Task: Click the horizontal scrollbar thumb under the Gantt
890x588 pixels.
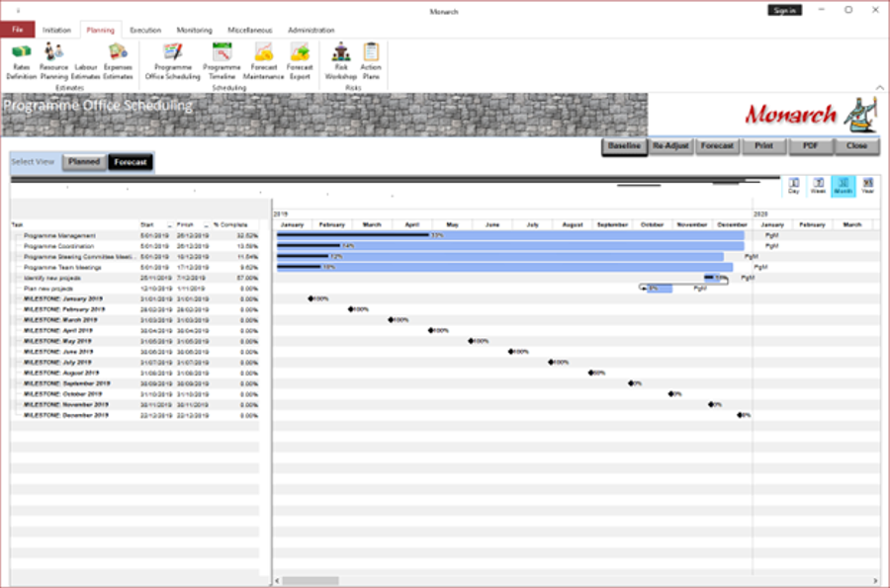Action: (x=311, y=581)
